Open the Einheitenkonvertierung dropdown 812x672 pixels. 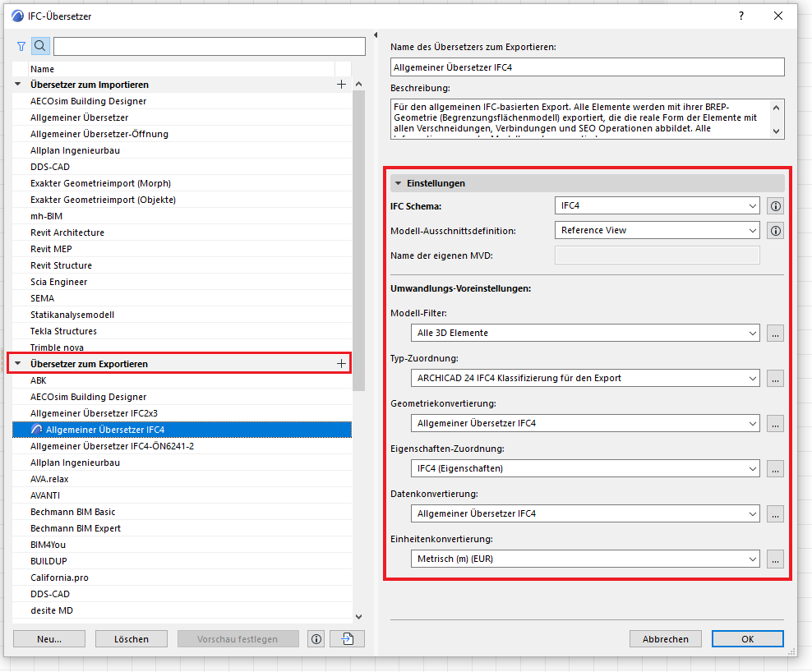[584, 559]
